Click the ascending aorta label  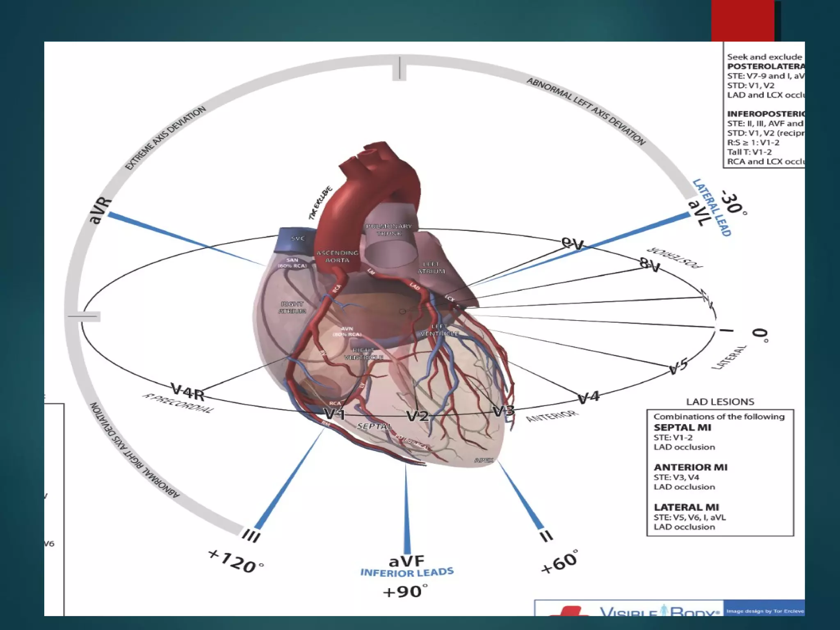coord(337,256)
